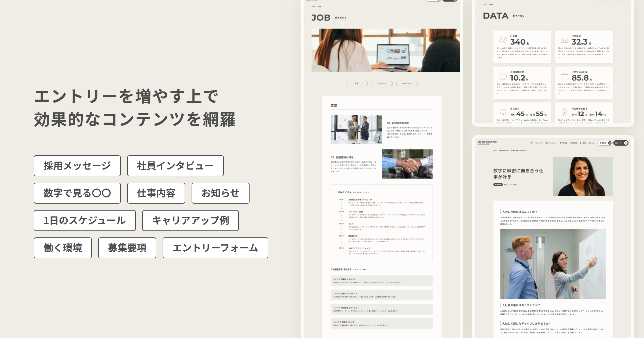
Task: Open 社員インタビュー in the header navigation
Action: [551, 143]
